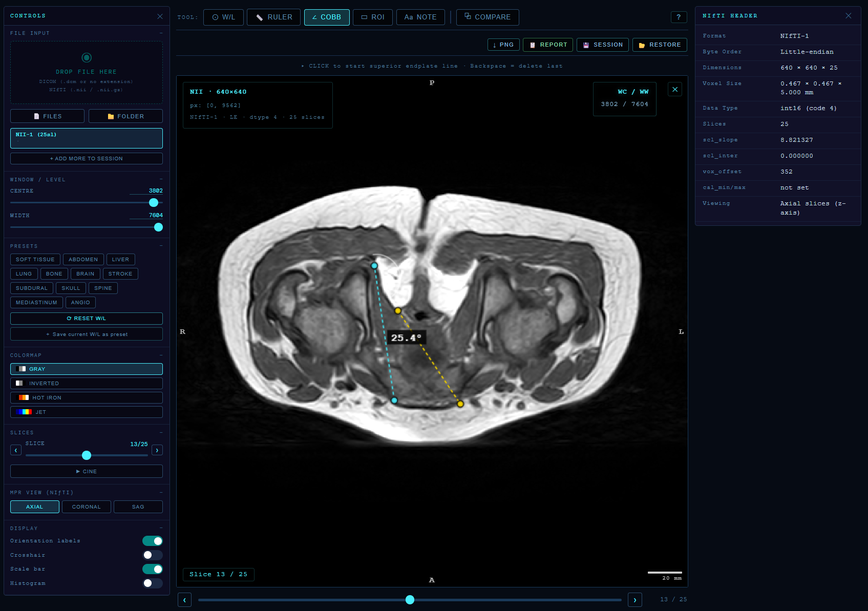Export image via PNG download button

point(503,45)
